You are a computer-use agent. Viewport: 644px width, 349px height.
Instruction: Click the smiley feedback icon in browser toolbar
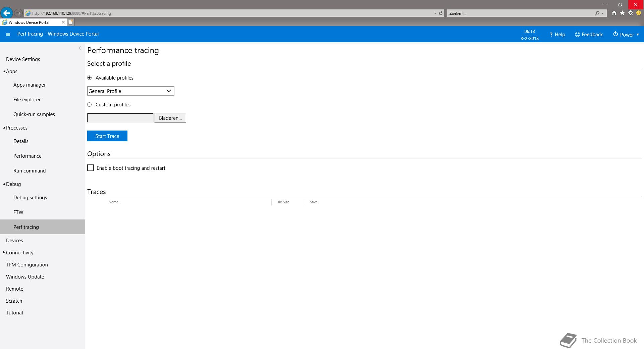[x=639, y=13]
